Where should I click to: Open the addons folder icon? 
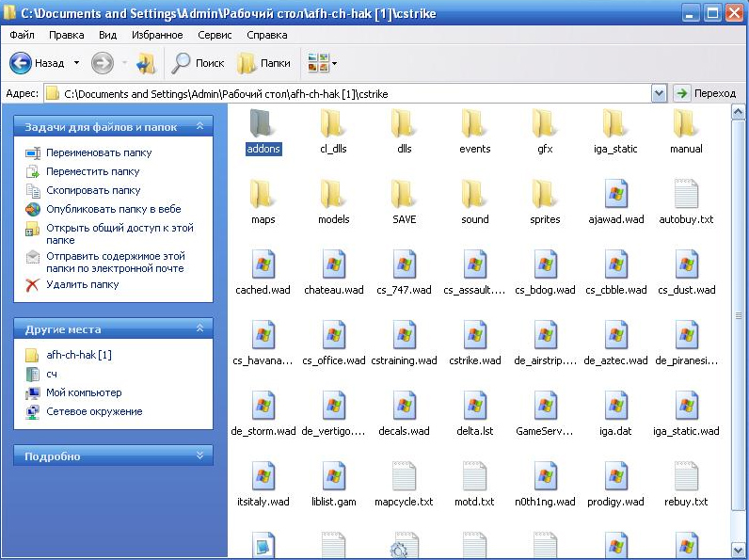pos(263,122)
